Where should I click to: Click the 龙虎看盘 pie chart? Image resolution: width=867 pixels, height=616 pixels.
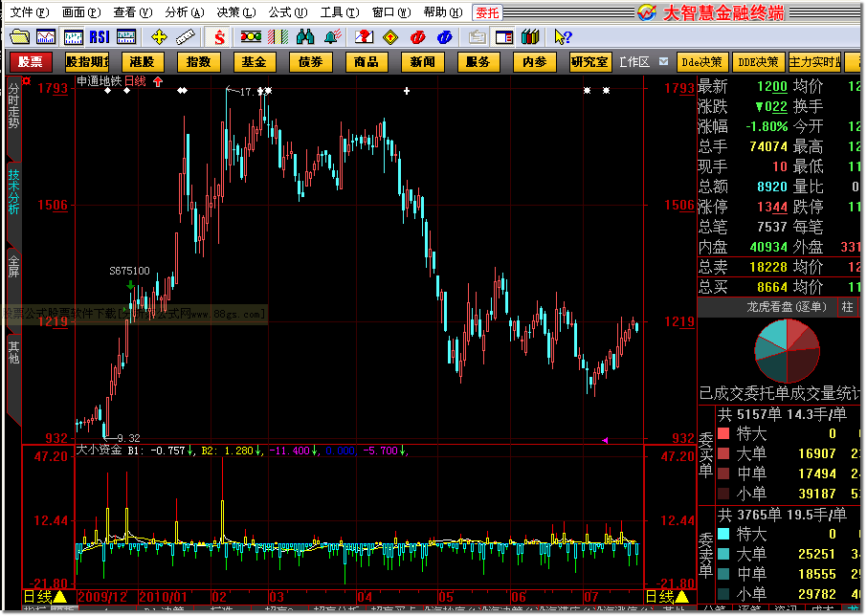(787, 351)
